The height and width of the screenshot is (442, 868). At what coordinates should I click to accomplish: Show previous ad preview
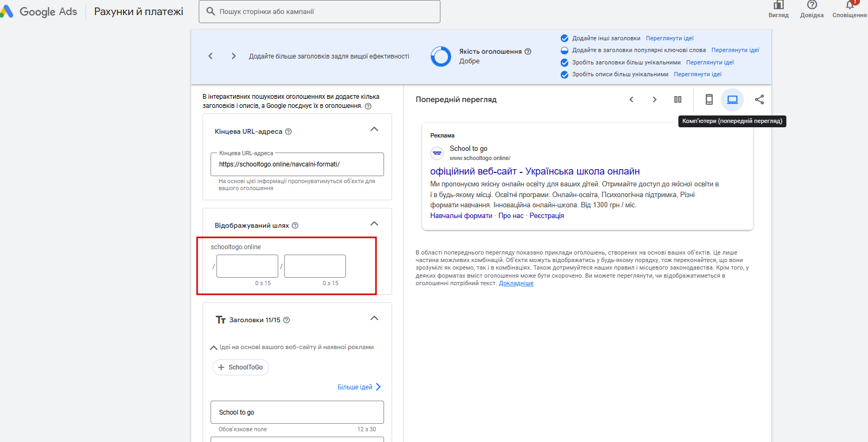coord(632,99)
